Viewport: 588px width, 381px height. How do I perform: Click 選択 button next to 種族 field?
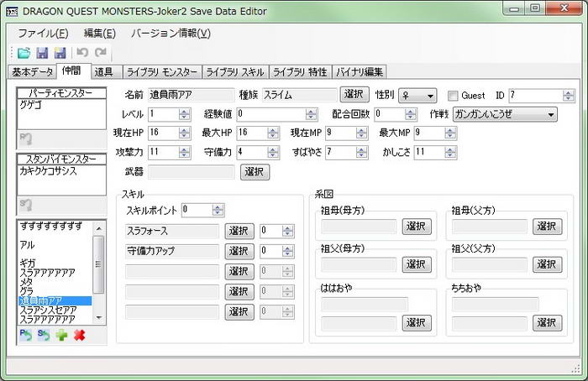[x=354, y=95]
